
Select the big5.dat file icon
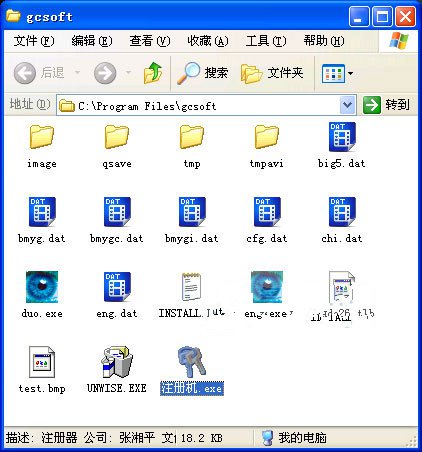[x=342, y=137]
